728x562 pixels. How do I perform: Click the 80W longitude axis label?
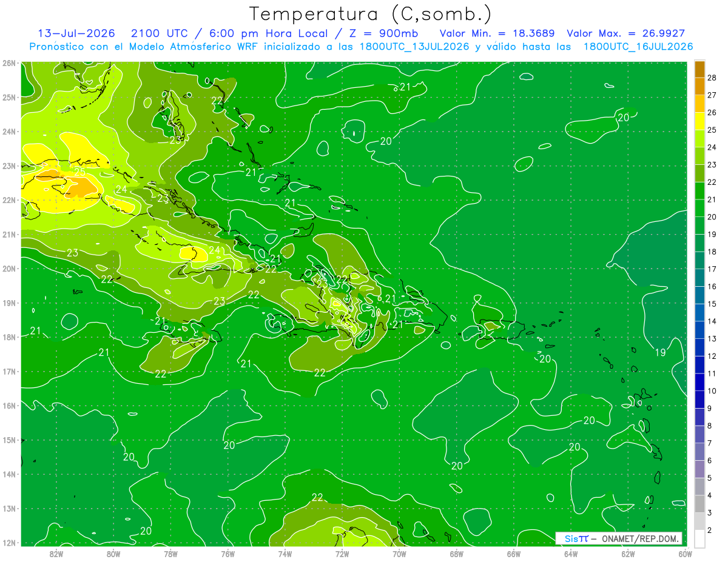[x=113, y=554]
